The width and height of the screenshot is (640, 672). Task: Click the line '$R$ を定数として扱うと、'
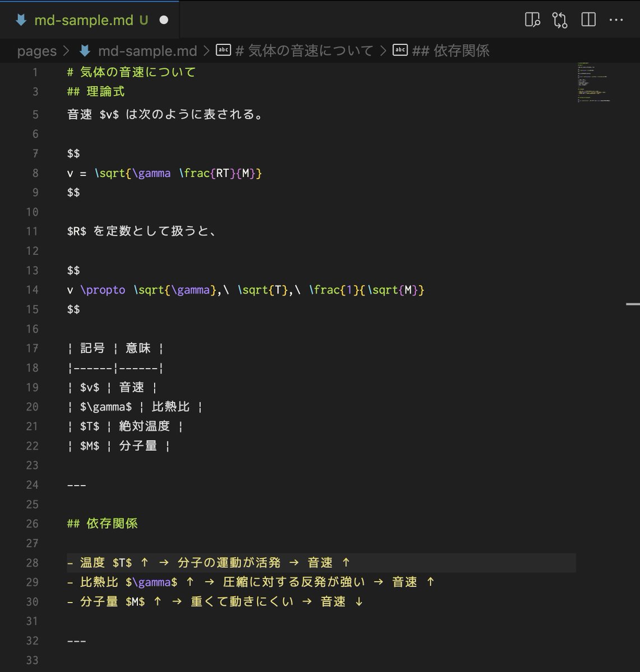141,231
